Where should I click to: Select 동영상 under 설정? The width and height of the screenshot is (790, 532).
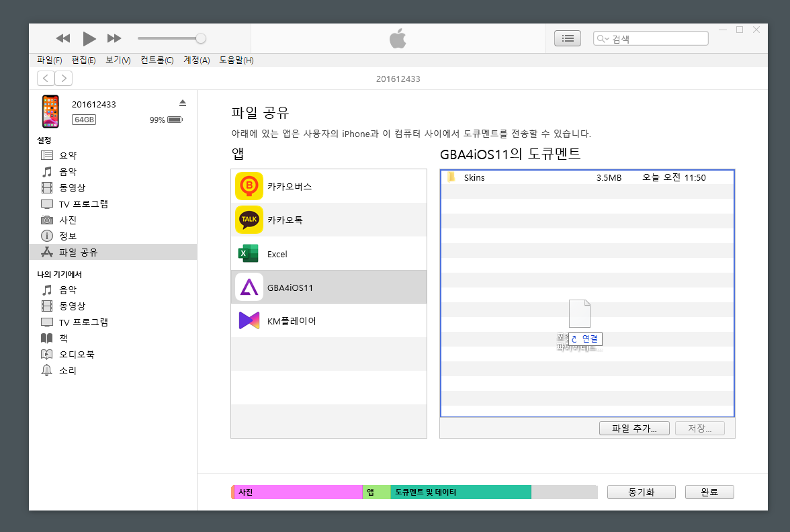113,187
